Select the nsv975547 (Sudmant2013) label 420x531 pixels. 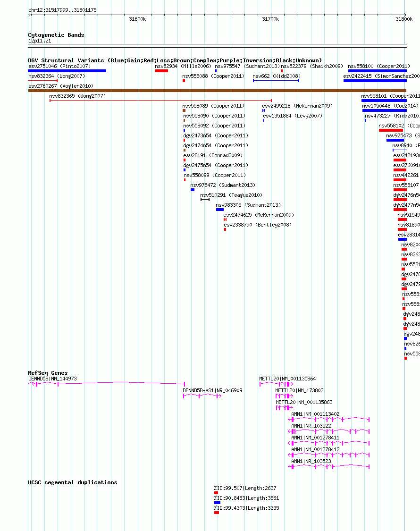pyautogui.click(x=247, y=67)
